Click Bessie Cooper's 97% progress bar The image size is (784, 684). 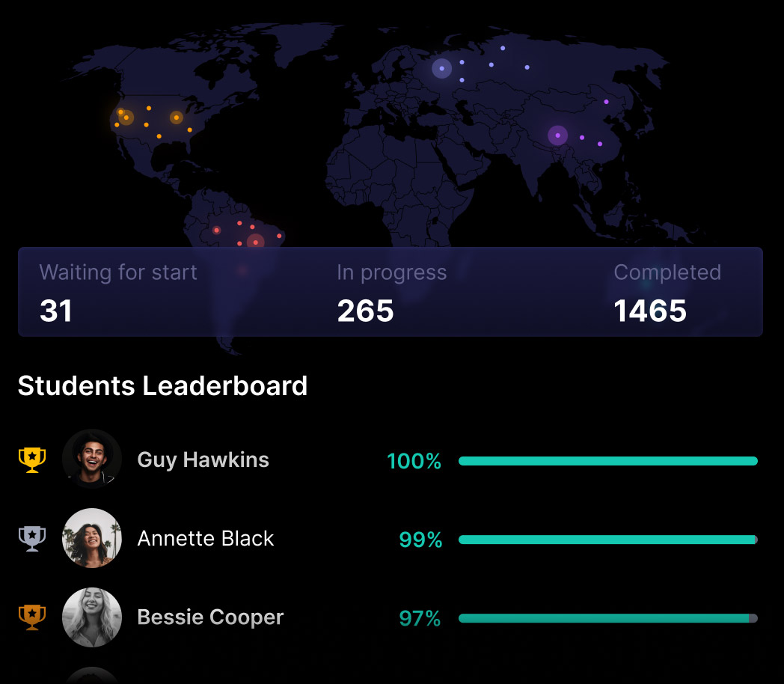(608, 618)
